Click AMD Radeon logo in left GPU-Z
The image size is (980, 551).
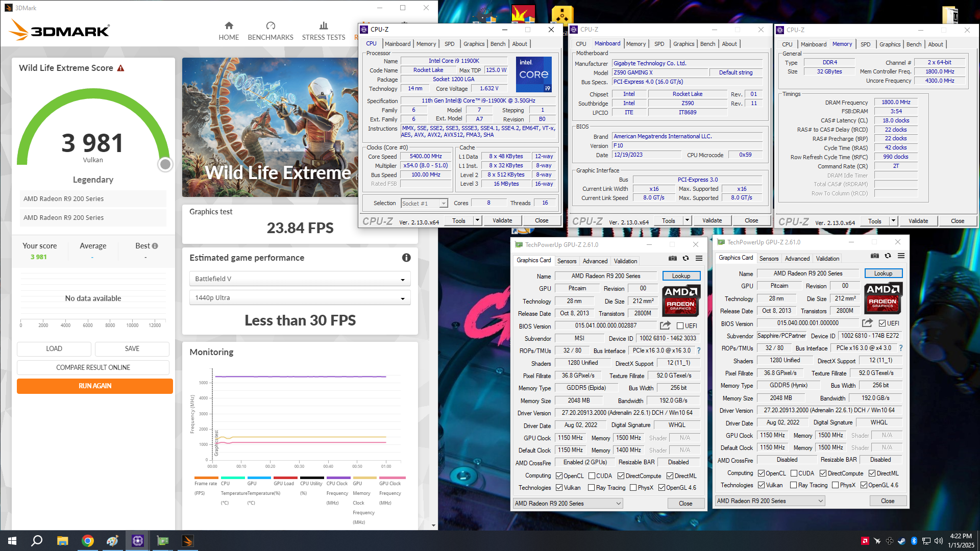pos(681,300)
